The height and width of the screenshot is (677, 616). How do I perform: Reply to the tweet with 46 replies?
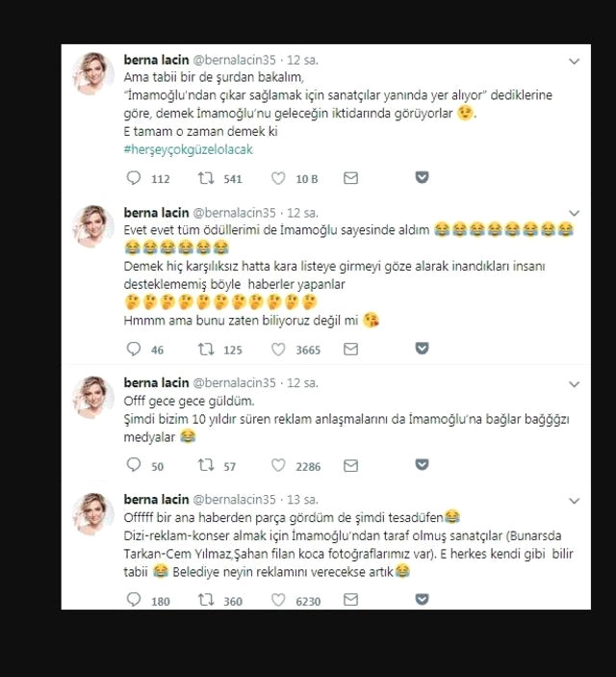coord(133,350)
